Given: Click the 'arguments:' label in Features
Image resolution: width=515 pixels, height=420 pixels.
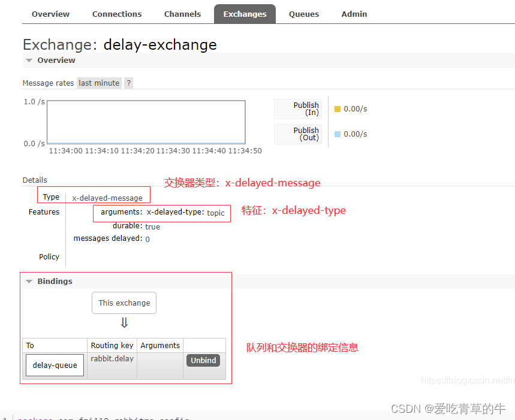Looking at the screenshot, I should coord(122,212).
